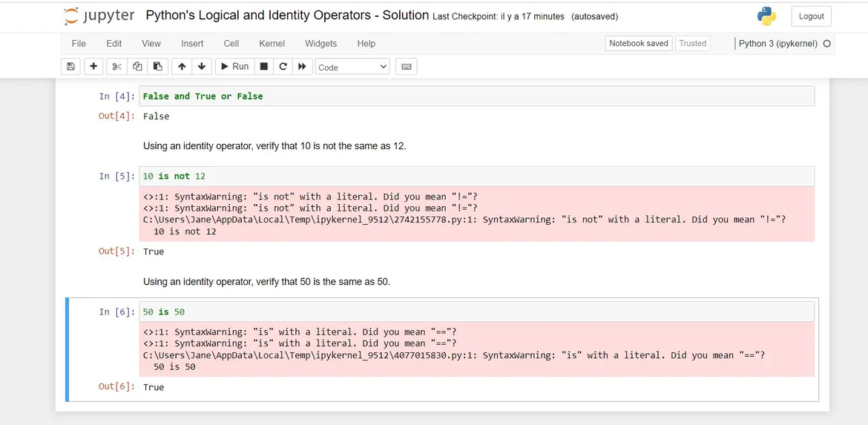868x425 pixels.
Task: Interrupt the kernel with stop icon
Action: click(x=263, y=67)
